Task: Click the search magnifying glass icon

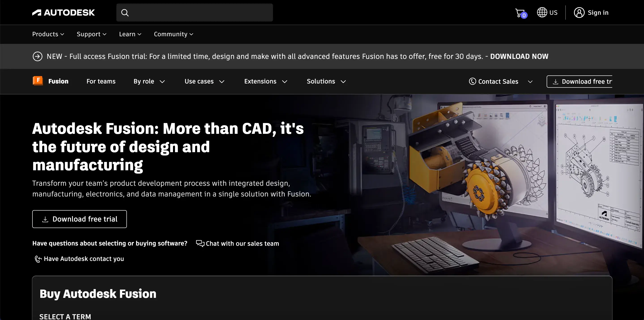Action: (x=125, y=12)
